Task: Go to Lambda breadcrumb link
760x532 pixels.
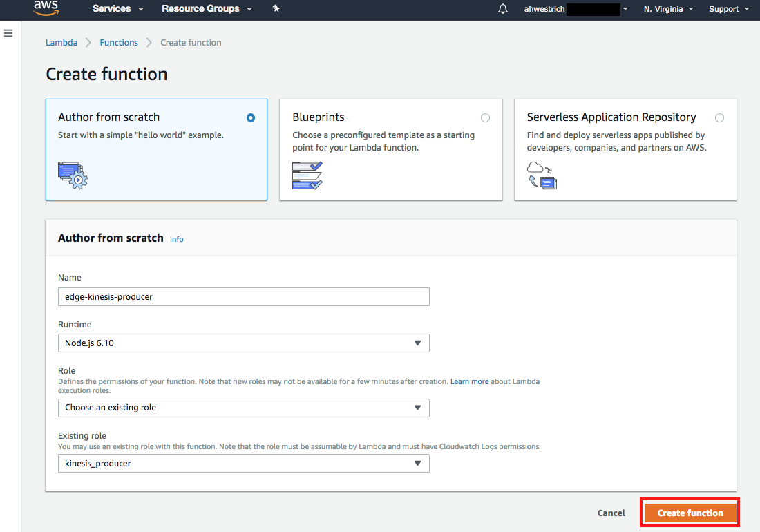Action: tap(61, 43)
